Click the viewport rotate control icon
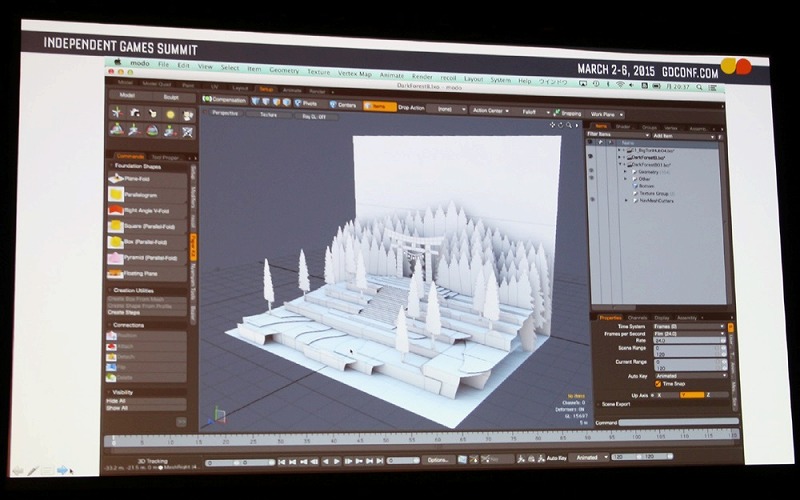Screen dimensions: 800x500 561,125
